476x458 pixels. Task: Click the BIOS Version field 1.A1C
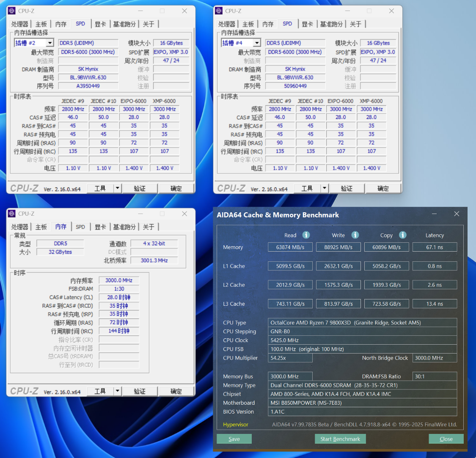(x=363, y=411)
